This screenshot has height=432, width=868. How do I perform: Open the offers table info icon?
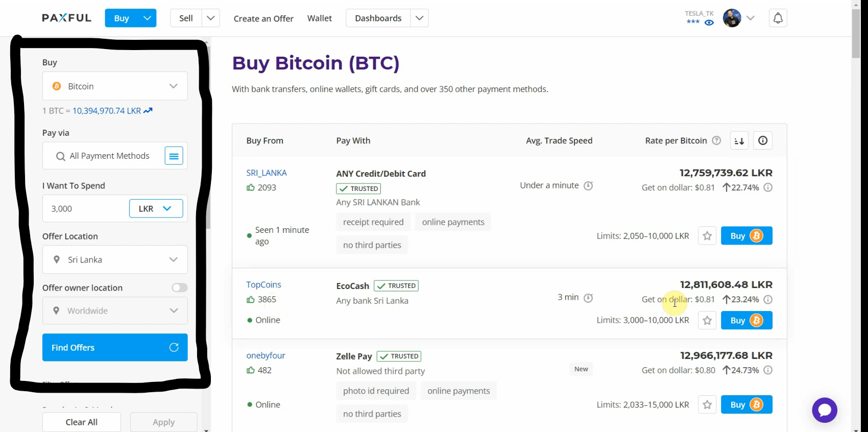pos(763,140)
